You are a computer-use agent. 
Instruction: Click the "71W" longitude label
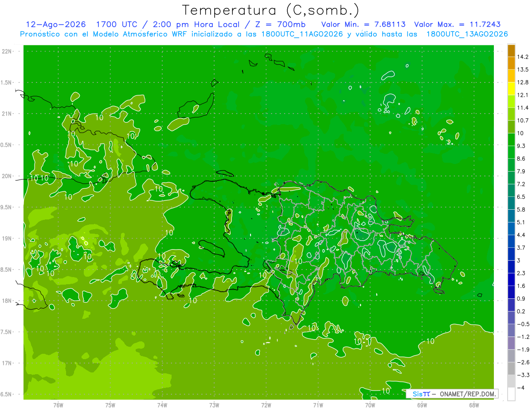pyautogui.click(x=318, y=405)
